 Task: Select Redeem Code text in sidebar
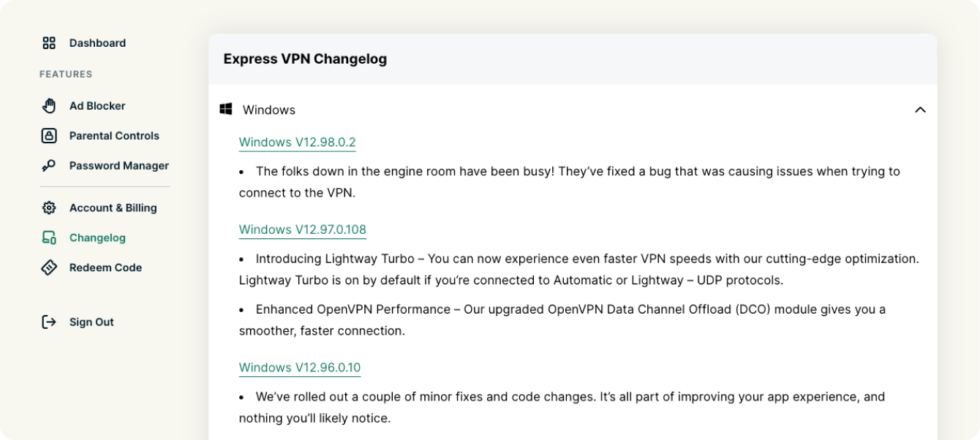[105, 268]
